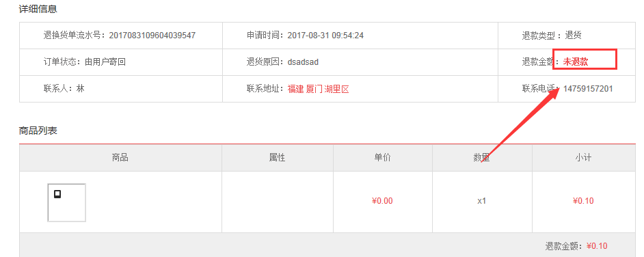Click the 单价 column header

pos(382,158)
